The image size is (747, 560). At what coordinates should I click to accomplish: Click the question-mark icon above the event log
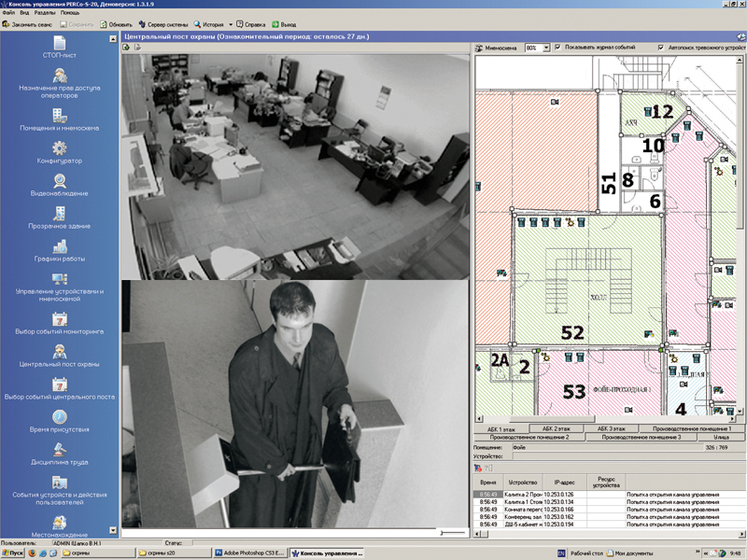487,469
